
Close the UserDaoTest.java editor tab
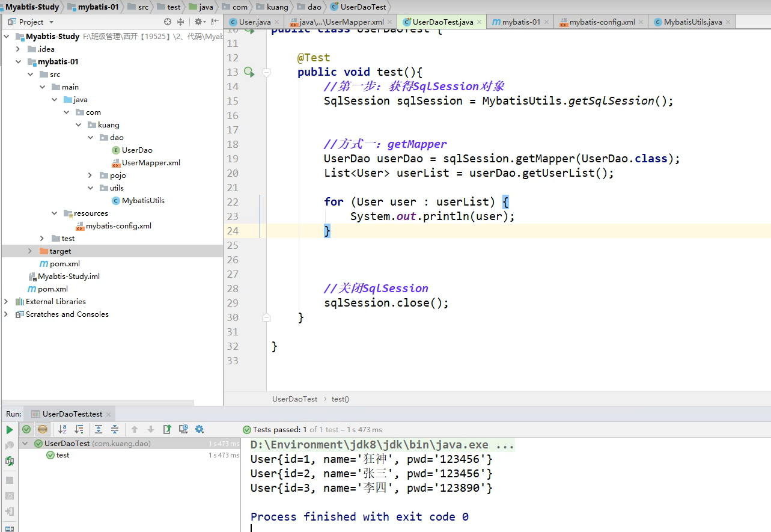480,22
